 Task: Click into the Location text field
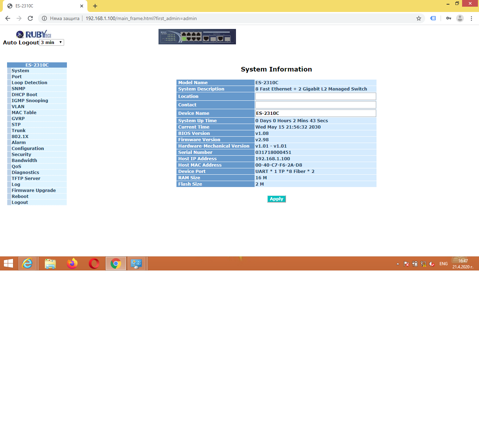315,97
